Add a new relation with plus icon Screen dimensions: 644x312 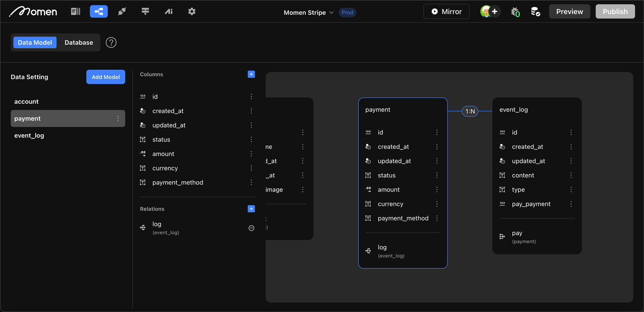pyautogui.click(x=252, y=209)
